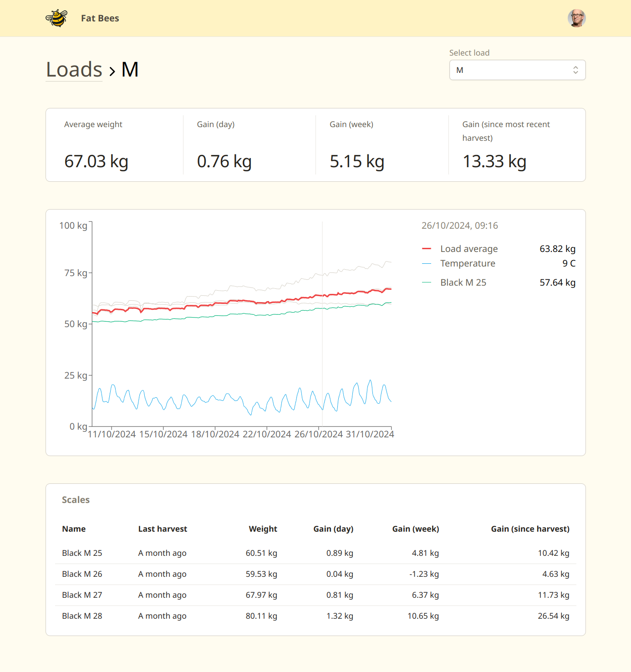Click the gray Black M 25 legend swatch
This screenshot has width=631, height=672.
(427, 282)
